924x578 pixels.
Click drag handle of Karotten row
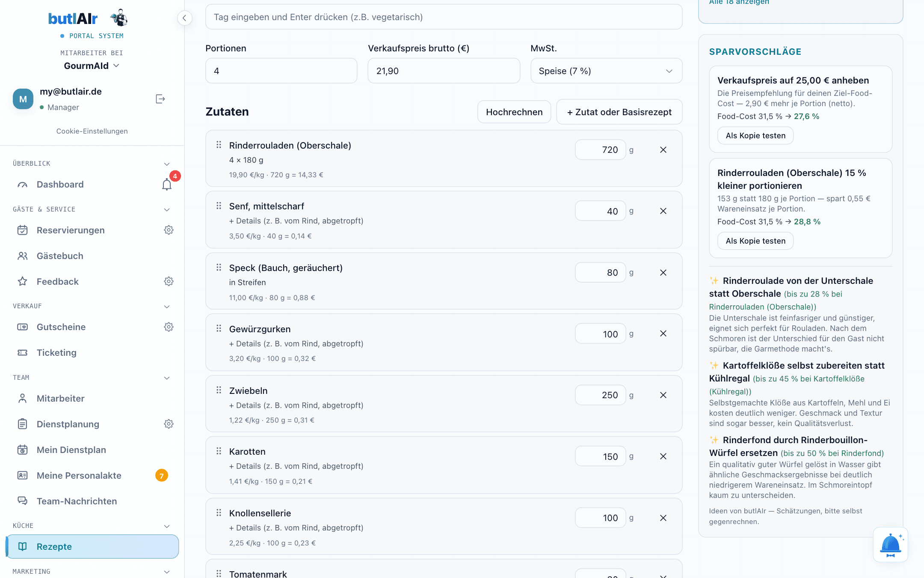point(219,451)
